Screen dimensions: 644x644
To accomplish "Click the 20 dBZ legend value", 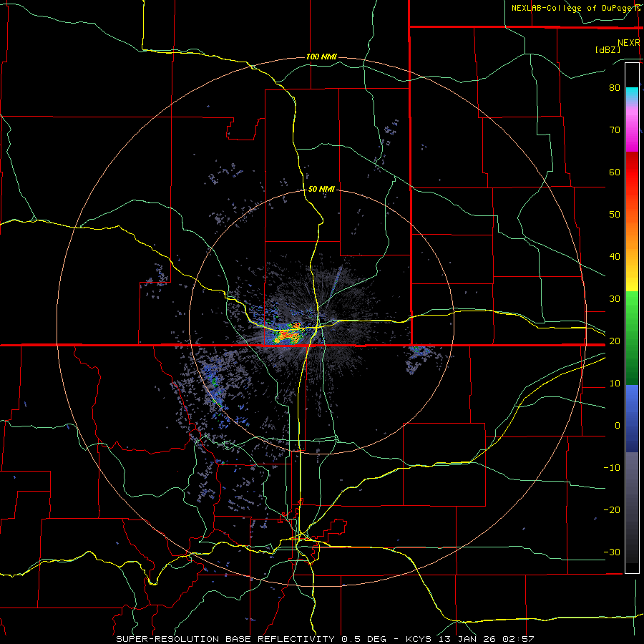I will tap(615, 341).
